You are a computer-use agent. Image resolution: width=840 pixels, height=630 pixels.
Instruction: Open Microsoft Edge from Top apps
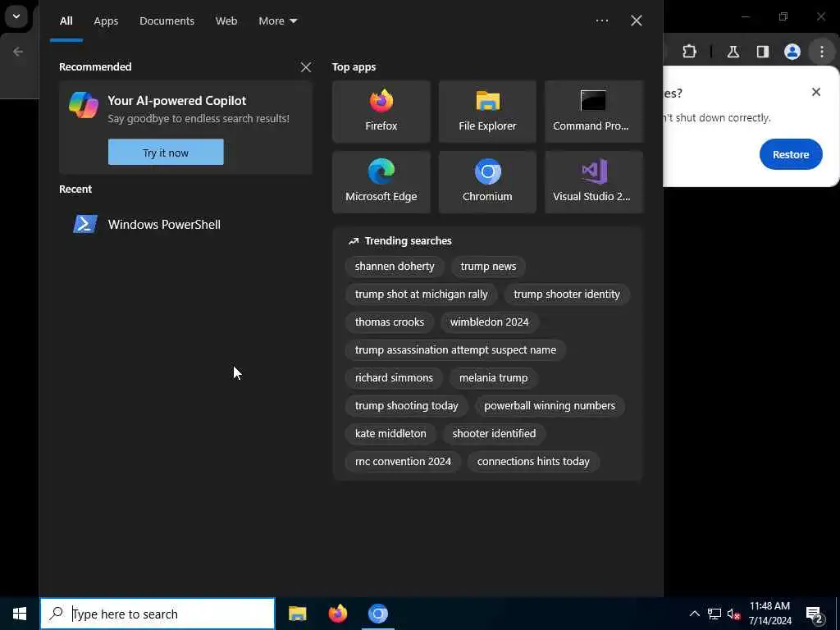pos(381,182)
